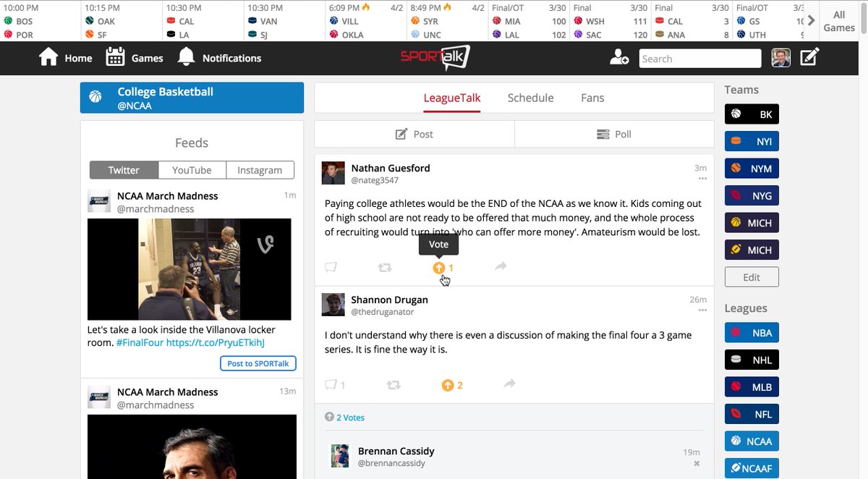Click the Post to SPORTalk button
The image size is (868, 479).
coord(258,363)
